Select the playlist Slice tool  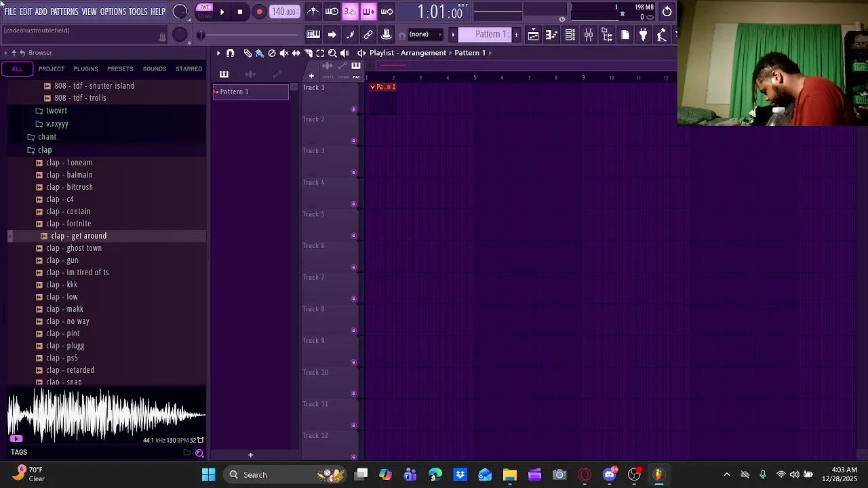coord(309,53)
